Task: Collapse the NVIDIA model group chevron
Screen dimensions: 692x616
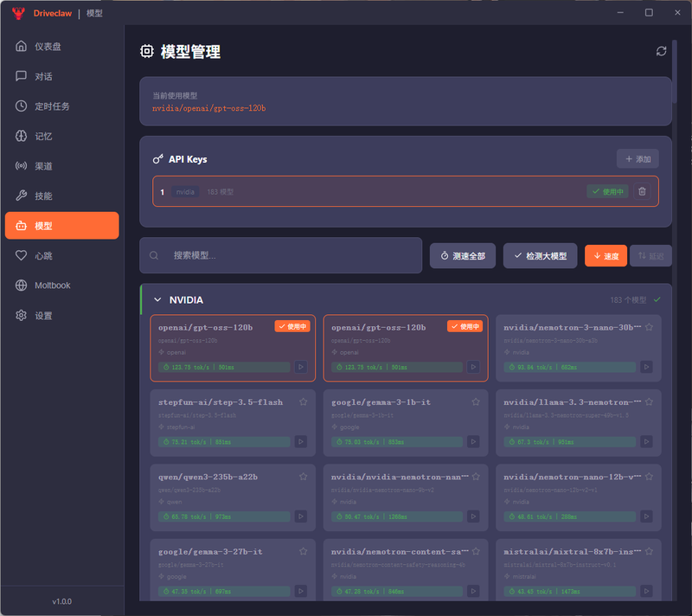Action: [x=157, y=300]
